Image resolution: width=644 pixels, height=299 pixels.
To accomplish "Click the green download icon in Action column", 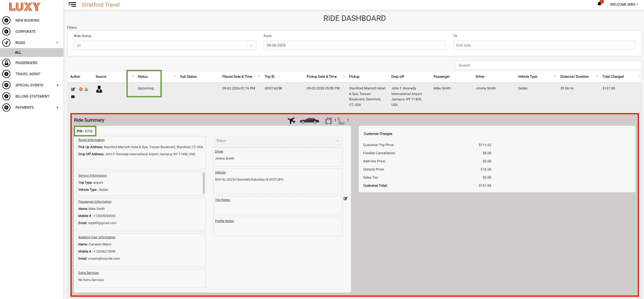I will click(x=86, y=89).
